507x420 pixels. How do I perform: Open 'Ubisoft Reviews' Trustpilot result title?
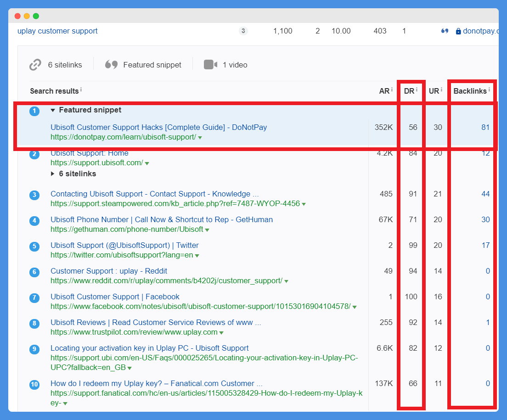(x=156, y=322)
